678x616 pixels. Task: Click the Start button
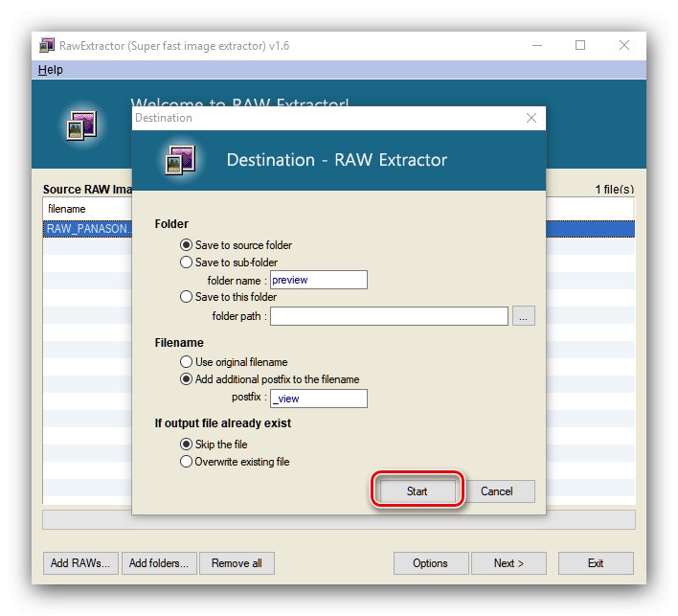tap(418, 491)
